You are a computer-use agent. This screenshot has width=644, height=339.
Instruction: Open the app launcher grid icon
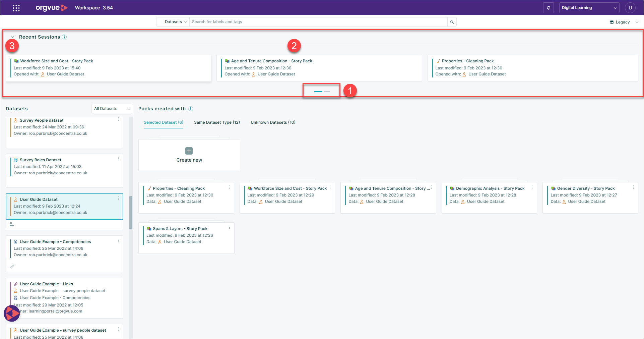pos(16,8)
